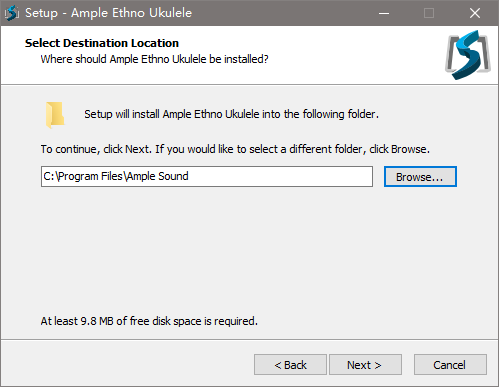
Task: Click the free disk space requirement text
Action: pos(149,321)
